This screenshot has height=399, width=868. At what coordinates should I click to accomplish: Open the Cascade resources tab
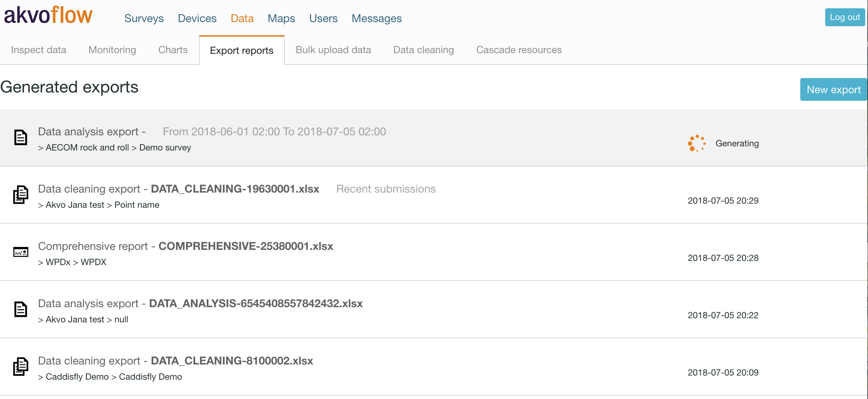pyautogui.click(x=519, y=50)
